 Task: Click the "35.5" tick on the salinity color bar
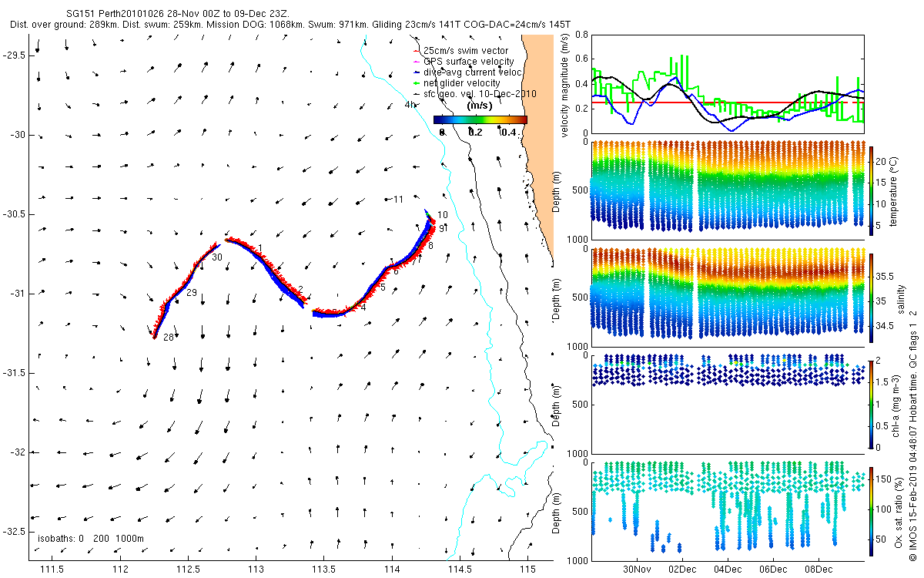click(885, 276)
